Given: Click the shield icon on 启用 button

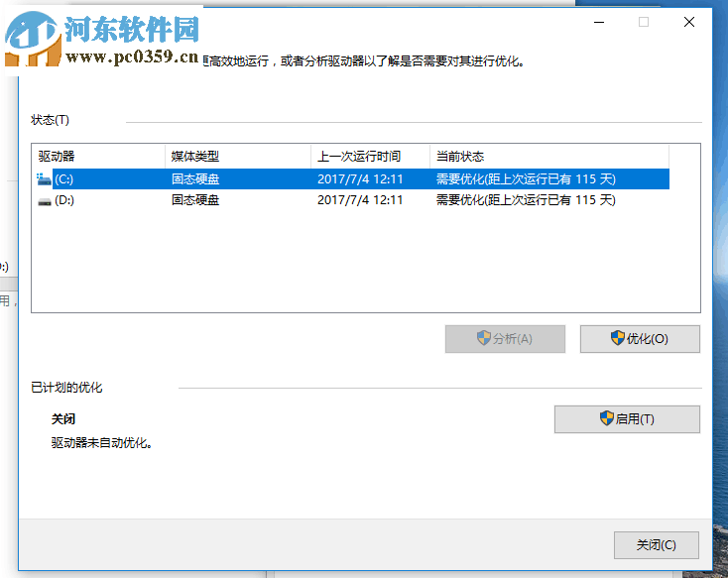Looking at the screenshot, I should [x=606, y=418].
